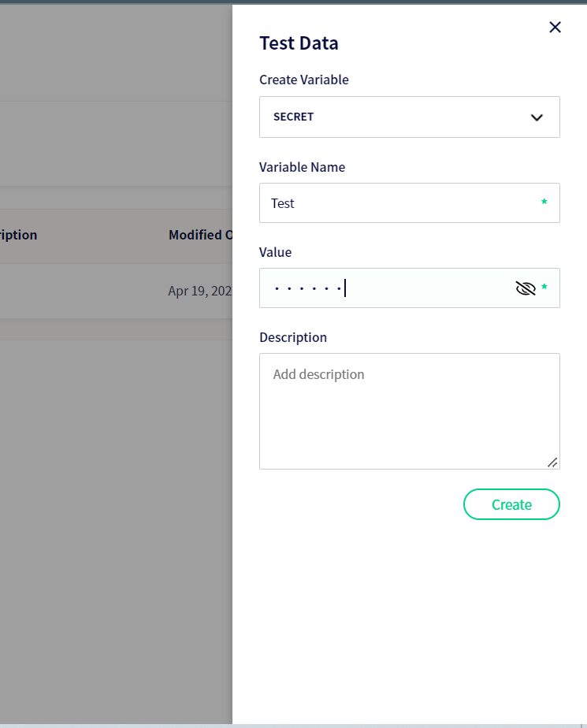Click the Value label
Viewport: 587px width, 728px height.
(x=276, y=252)
